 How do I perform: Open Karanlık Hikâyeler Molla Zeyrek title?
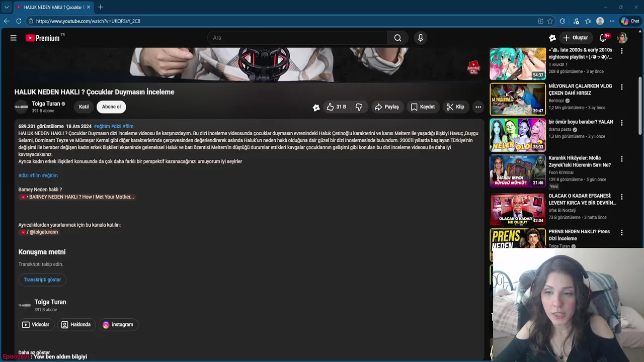(580, 161)
